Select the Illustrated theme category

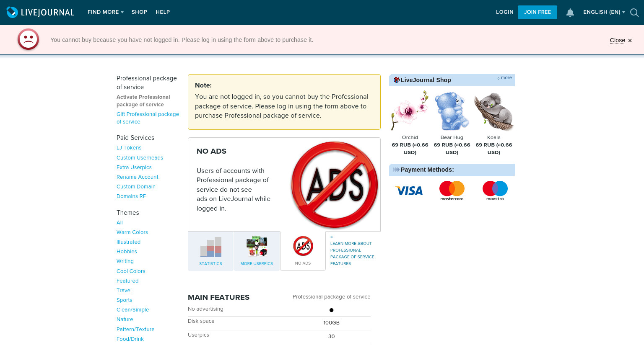coord(128,242)
